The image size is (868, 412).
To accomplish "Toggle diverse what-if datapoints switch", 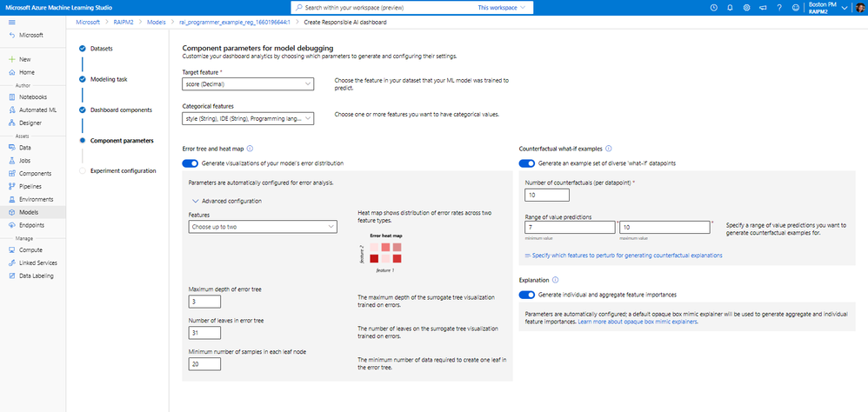I will tap(527, 163).
